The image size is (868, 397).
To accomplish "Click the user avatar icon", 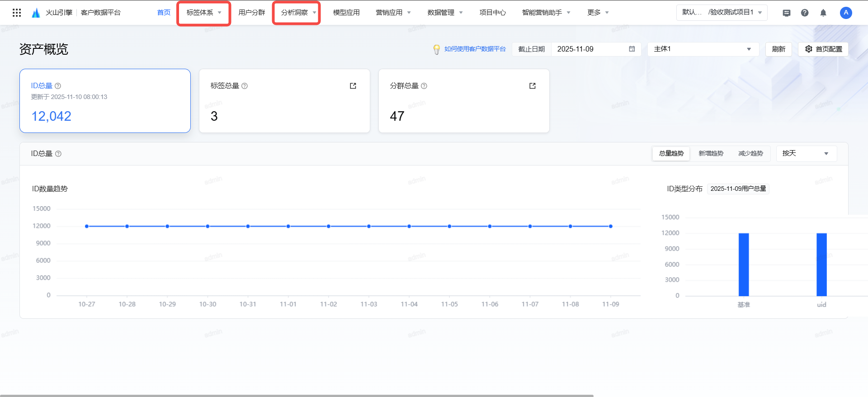I will [846, 13].
